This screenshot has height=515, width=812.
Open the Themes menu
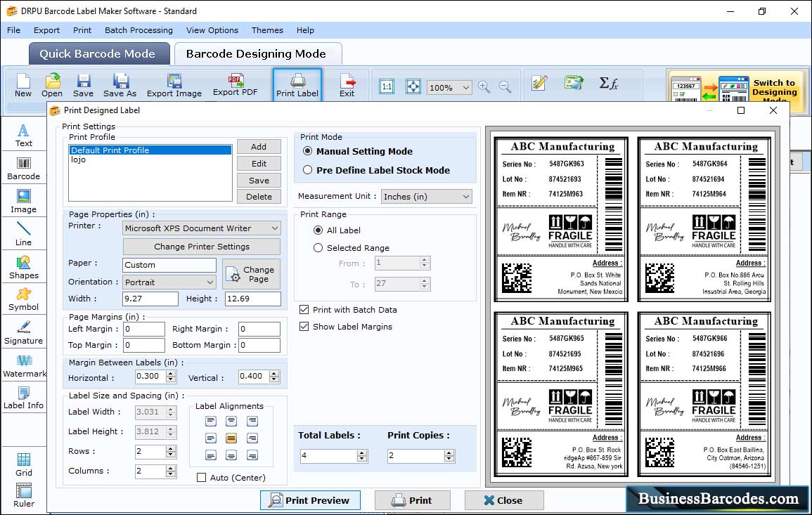pos(267,30)
